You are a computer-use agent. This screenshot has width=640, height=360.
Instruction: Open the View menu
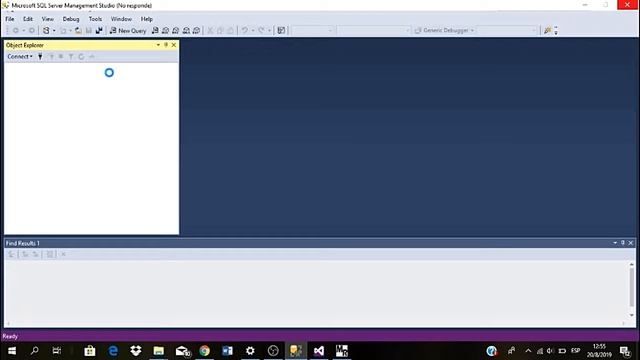(47, 19)
